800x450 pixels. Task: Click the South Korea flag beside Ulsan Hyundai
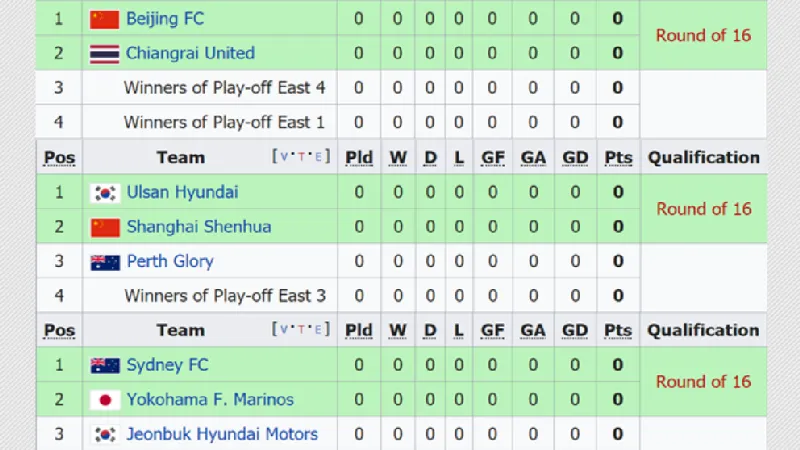(104, 193)
